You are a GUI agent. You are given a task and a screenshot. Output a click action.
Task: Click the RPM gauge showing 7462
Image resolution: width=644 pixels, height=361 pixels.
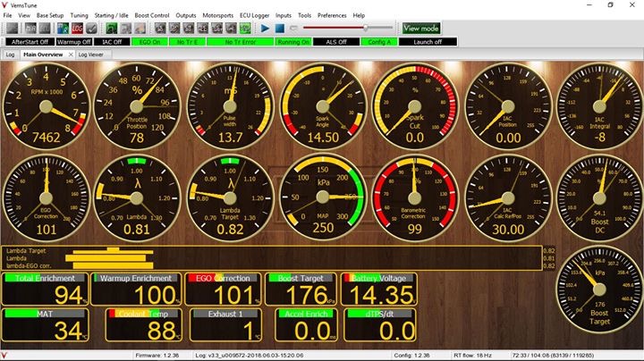coord(46,106)
